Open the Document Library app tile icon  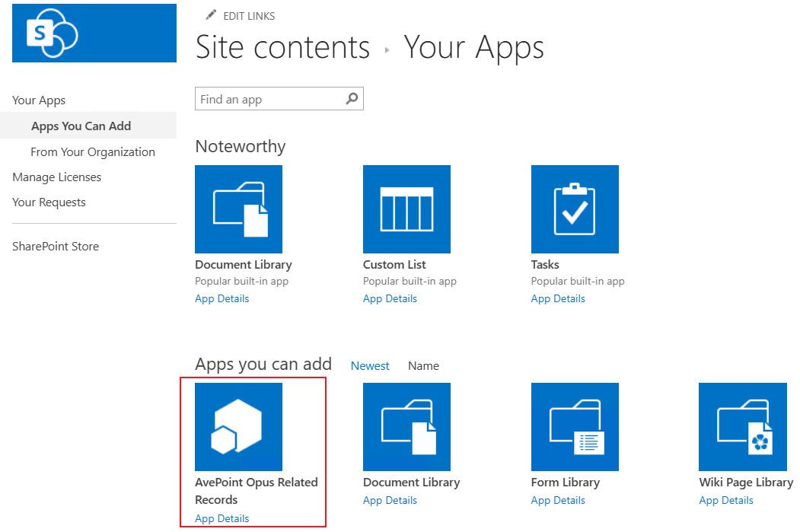click(x=239, y=209)
